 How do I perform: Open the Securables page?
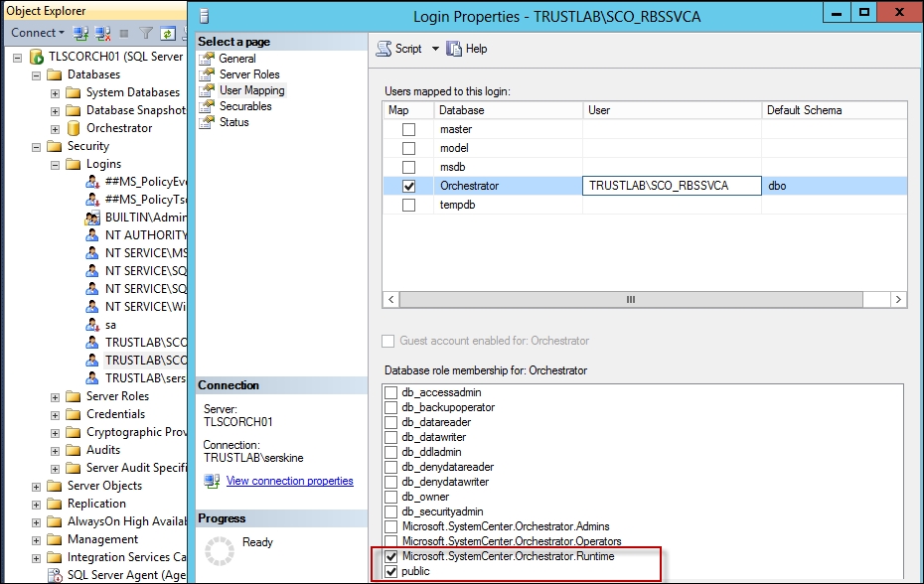pyautogui.click(x=245, y=106)
